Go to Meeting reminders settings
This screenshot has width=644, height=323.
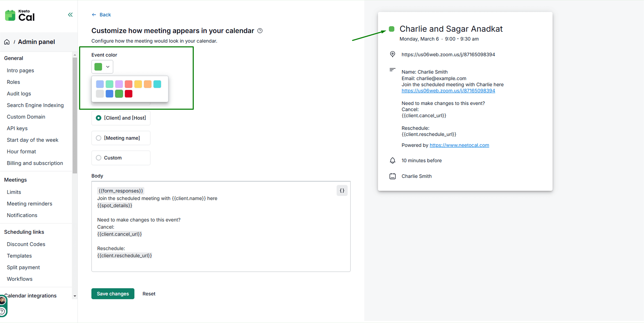coord(30,204)
